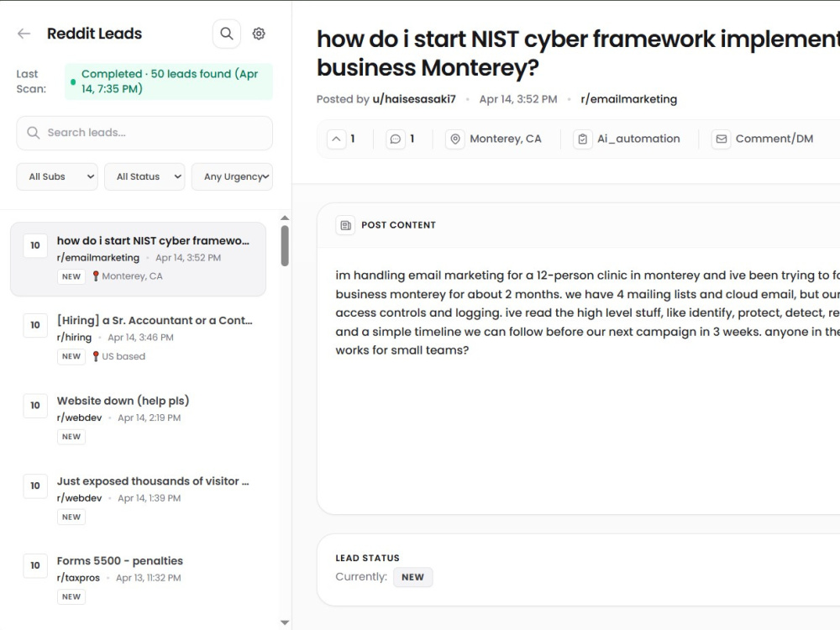Select the Just exposed thousands of visitor lead

click(139, 499)
